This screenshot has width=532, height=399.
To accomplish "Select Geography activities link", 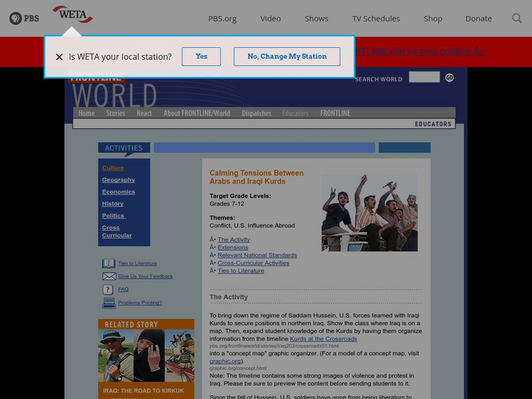I will (118, 180).
